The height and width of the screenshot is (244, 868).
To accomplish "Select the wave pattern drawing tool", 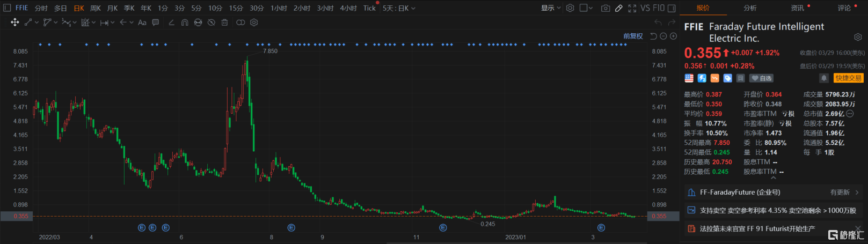I will (x=66, y=23).
